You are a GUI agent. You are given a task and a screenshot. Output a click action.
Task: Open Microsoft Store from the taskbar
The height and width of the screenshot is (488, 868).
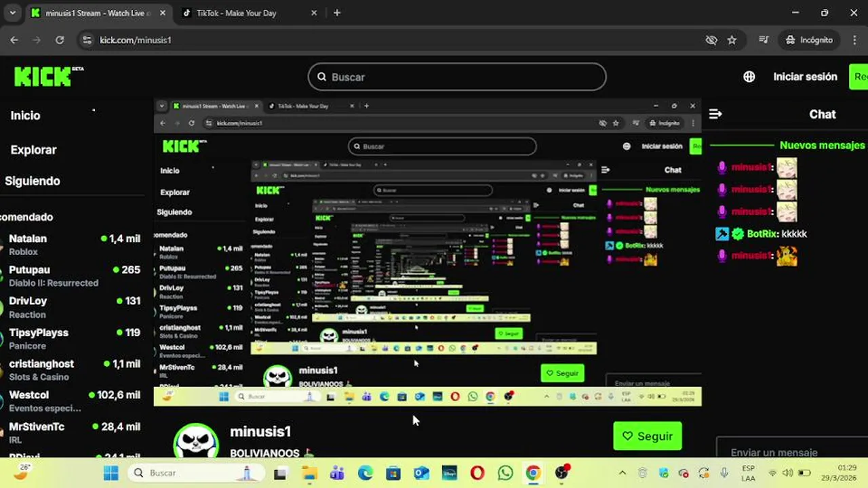point(393,473)
